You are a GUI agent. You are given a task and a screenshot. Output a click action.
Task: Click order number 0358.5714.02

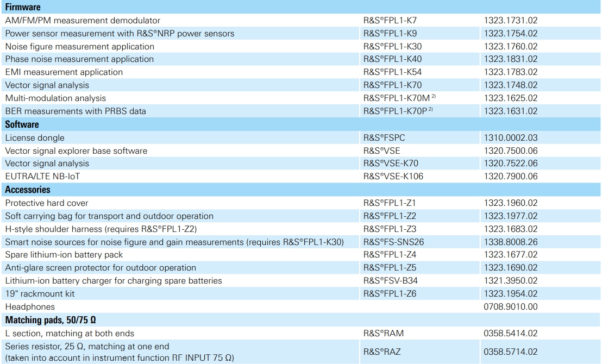pos(511,352)
